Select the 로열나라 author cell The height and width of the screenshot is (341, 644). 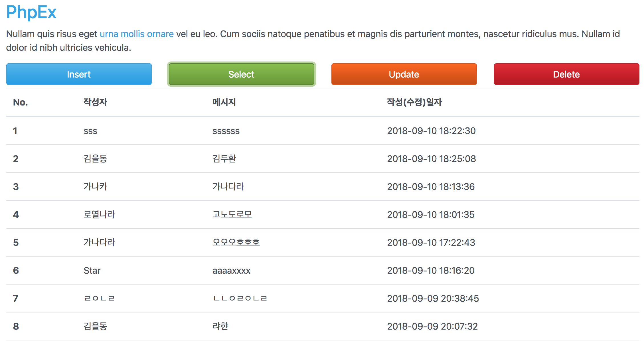(x=99, y=214)
